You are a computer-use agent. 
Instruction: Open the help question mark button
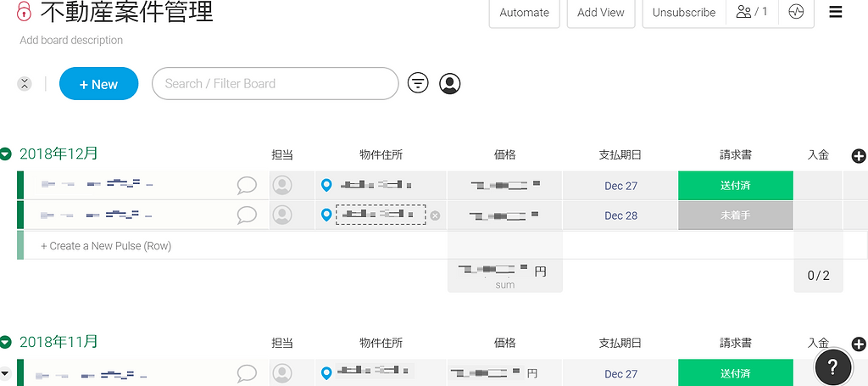(832, 366)
